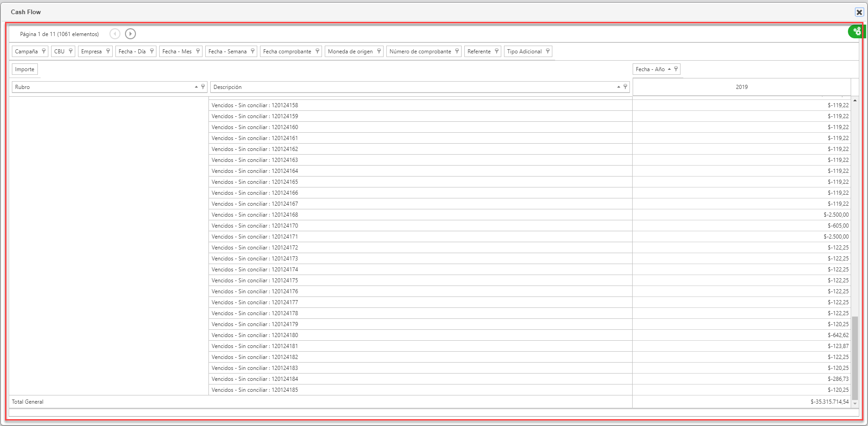Select row 'Vencidos - Sin conciliar : 120124174'
Screen dimensions: 868x426
[x=421, y=270]
